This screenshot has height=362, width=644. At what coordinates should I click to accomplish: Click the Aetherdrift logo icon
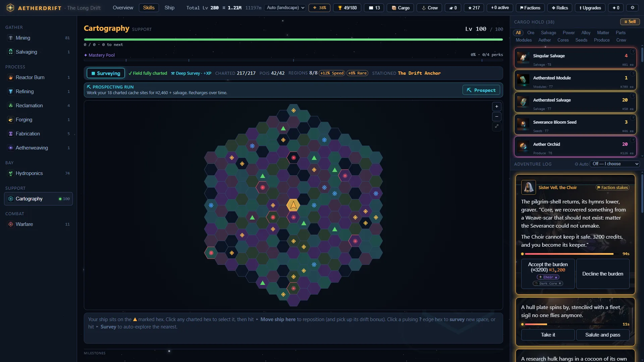(10, 8)
